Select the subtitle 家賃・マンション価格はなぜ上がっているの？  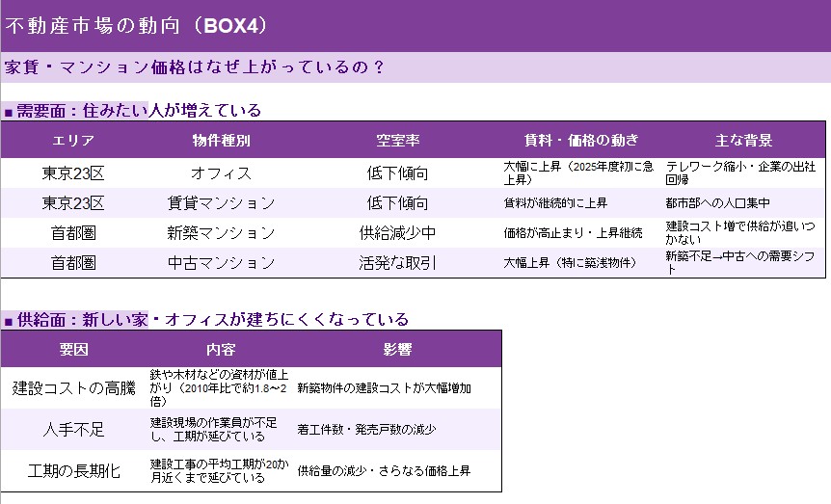pyautogui.click(x=195, y=67)
